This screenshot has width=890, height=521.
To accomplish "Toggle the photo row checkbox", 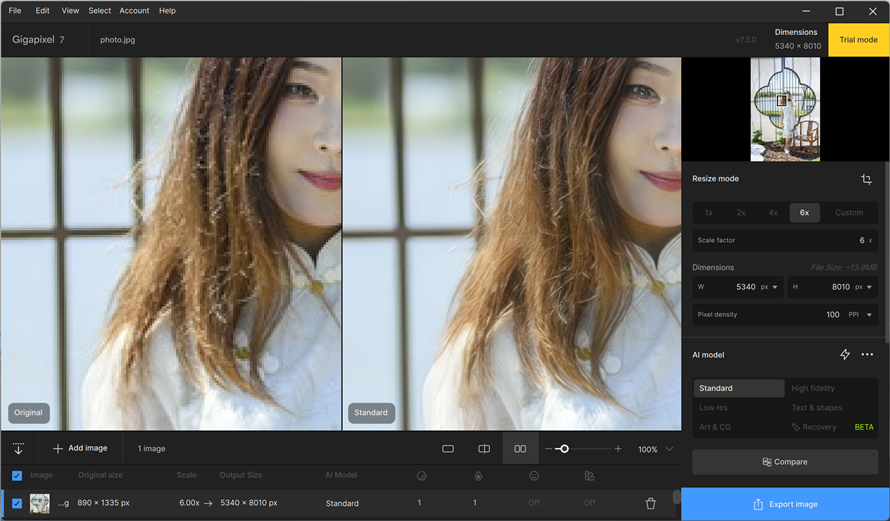I will point(17,503).
